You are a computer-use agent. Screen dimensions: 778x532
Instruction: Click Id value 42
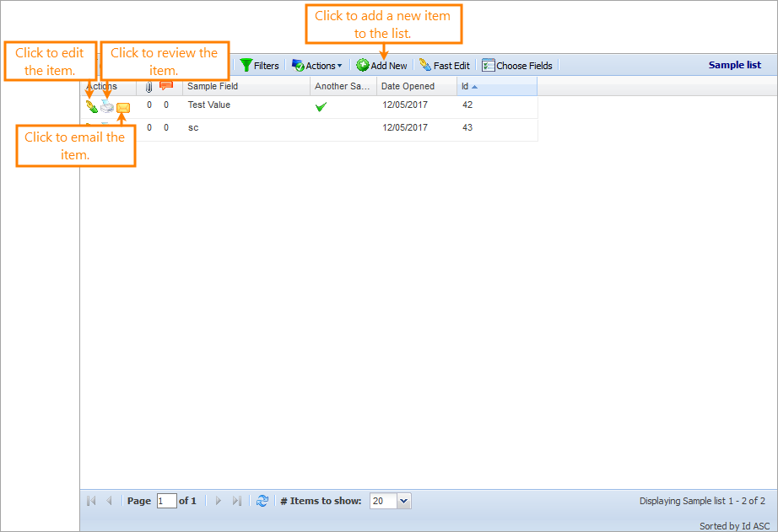pyautogui.click(x=467, y=105)
